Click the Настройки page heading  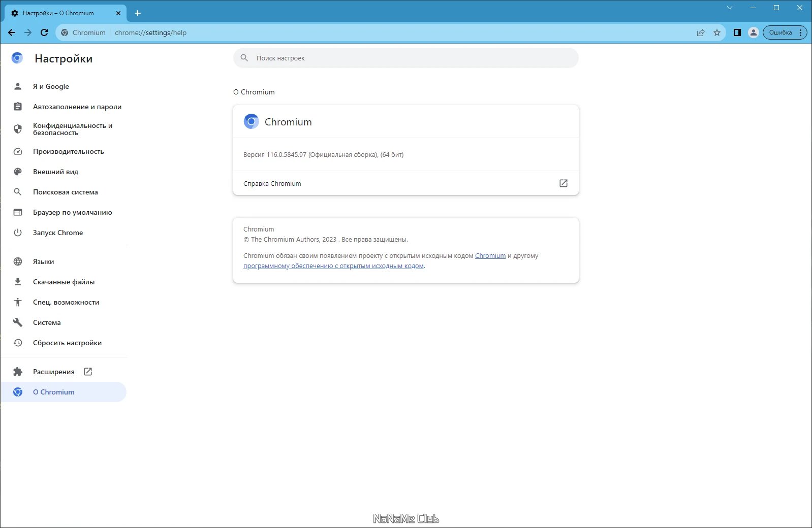point(64,58)
